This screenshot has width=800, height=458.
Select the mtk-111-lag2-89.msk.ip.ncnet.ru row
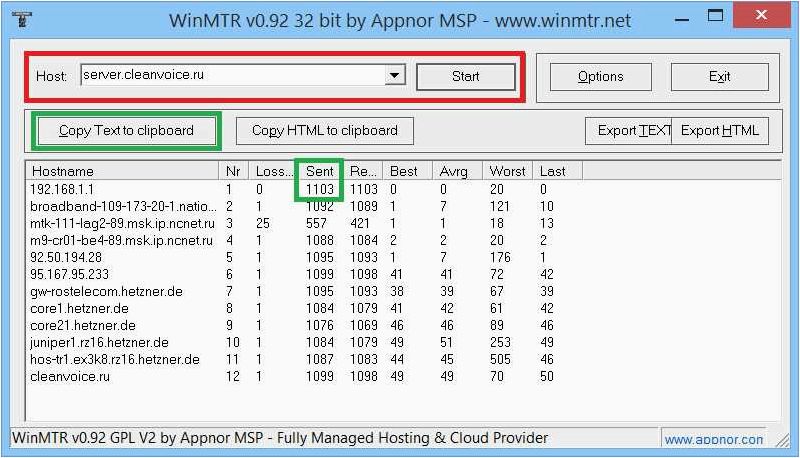[306, 223]
